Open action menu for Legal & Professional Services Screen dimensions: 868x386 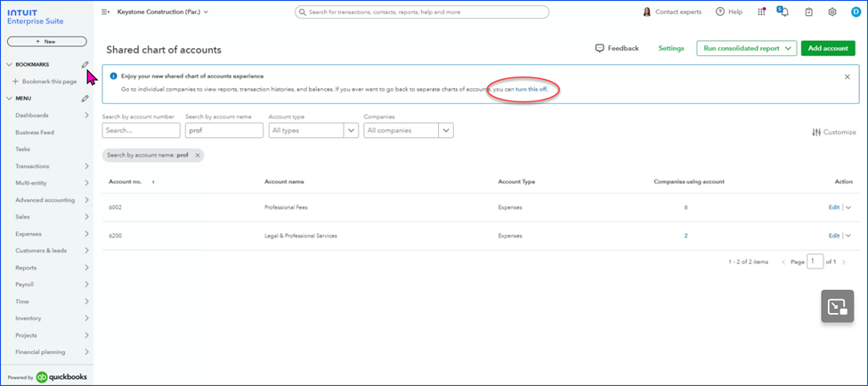click(848, 236)
